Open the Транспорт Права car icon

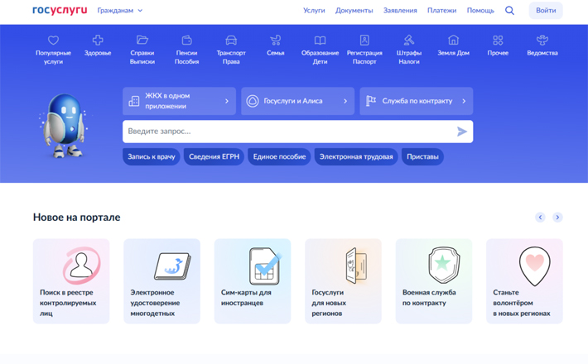pyautogui.click(x=231, y=40)
